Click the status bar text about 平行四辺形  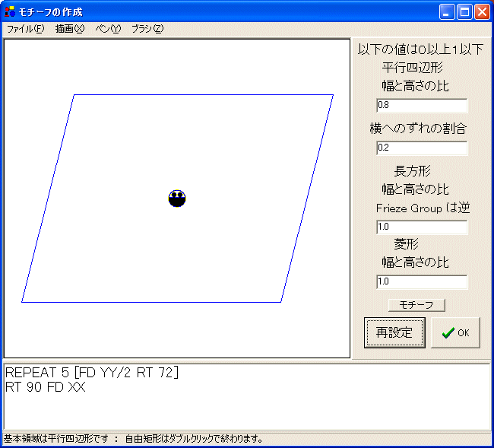click(x=133, y=439)
